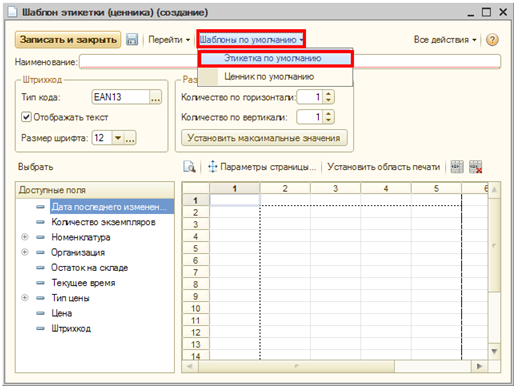The width and height of the screenshot is (516, 388).
Task: Choose Этикетка по умолчанию from the menu
Action: click(275, 58)
